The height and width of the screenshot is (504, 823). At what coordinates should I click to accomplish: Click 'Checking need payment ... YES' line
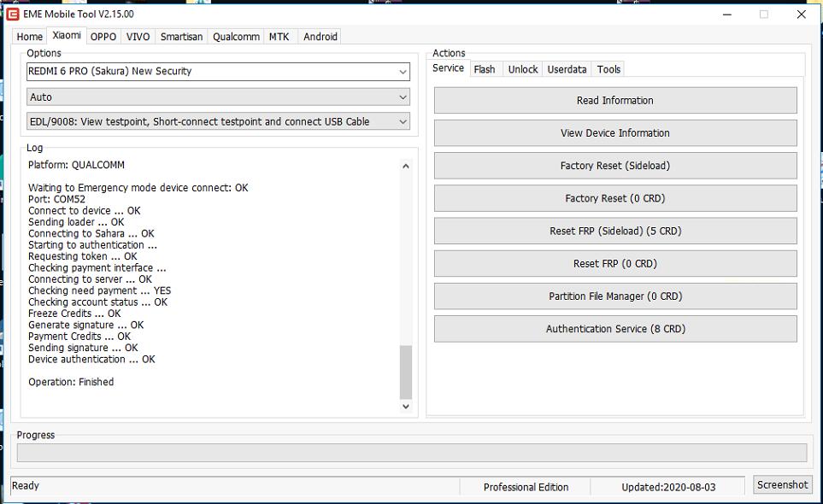tap(100, 290)
